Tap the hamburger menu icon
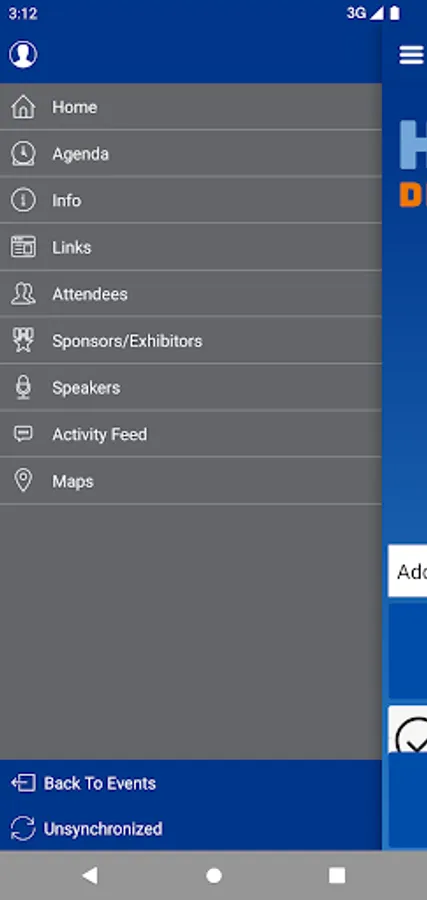 pyautogui.click(x=412, y=55)
